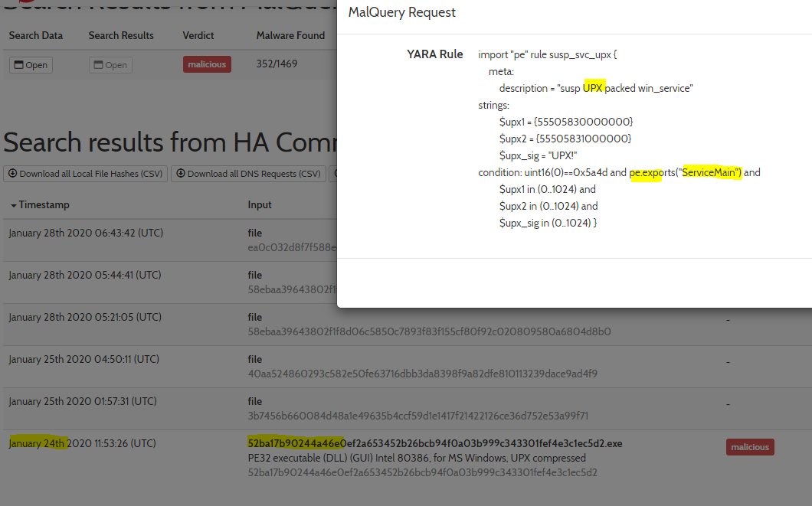This screenshot has height=506, width=812.
Task: Open file hash starting ea0c032d8f7f588e
Action: pyautogui.click(x=292, y=247)
